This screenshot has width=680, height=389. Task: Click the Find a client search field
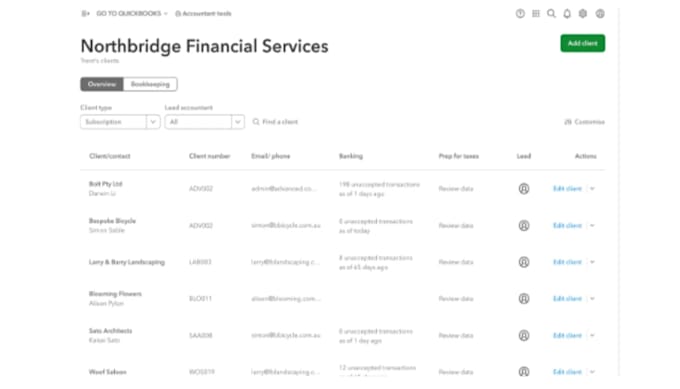coord(276,122)
